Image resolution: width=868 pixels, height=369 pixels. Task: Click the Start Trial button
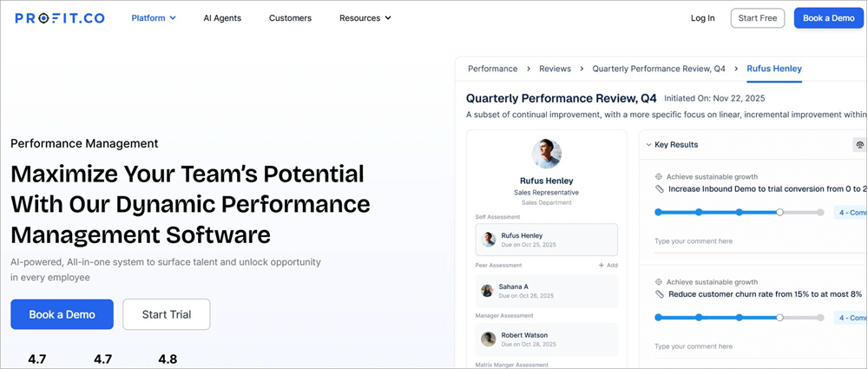click(x=166, y=314)
